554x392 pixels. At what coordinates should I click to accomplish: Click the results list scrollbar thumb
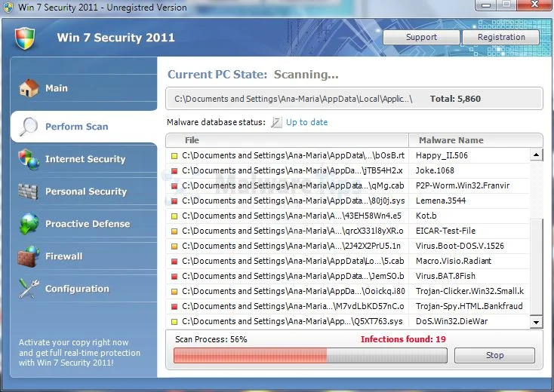tap(537, 266)
